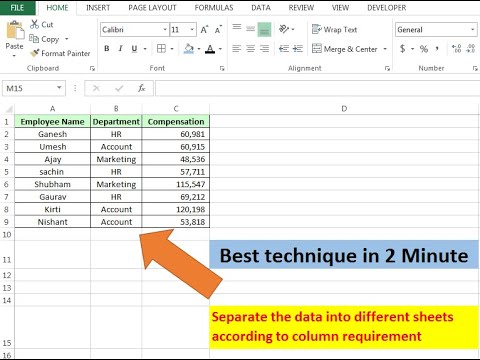Image resolution: width=480 pixels, height=360 pixels.
Task: Set Top Align vertical alignment
Action: click(x=237, y=29)
